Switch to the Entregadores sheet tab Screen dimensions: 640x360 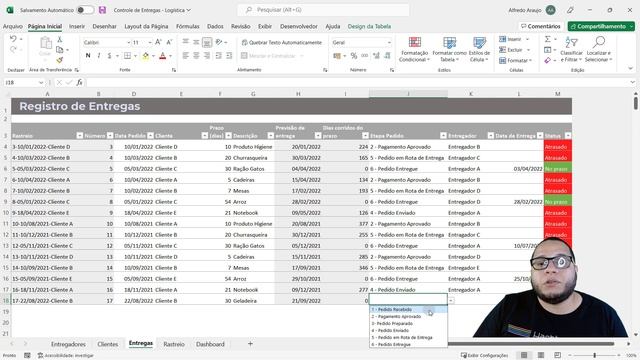pyautogui.click(x=68, y=344)
